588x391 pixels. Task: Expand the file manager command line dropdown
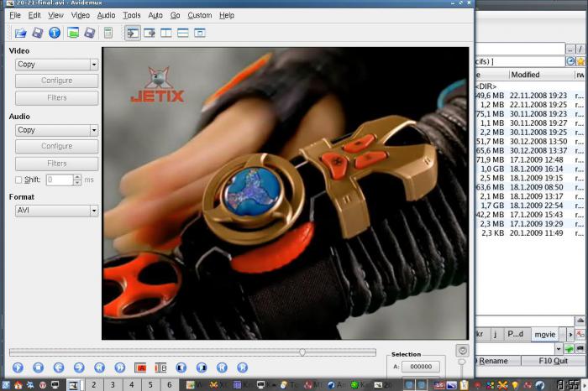559,349
